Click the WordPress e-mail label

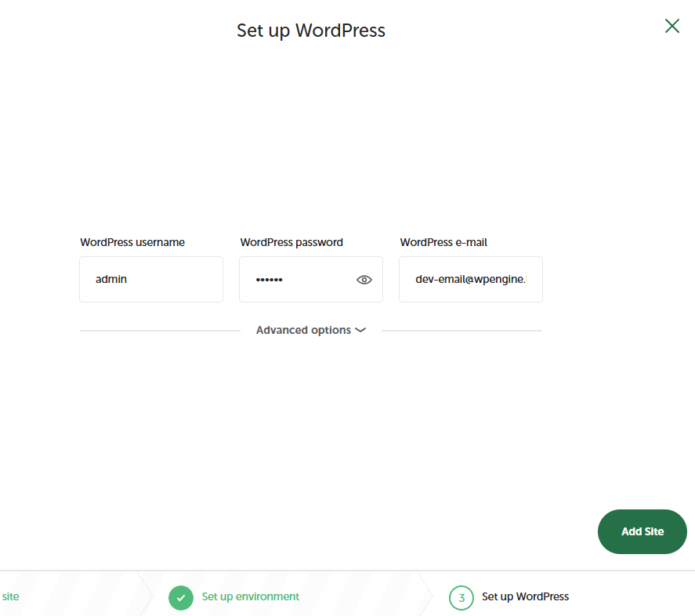pos(443,243)
